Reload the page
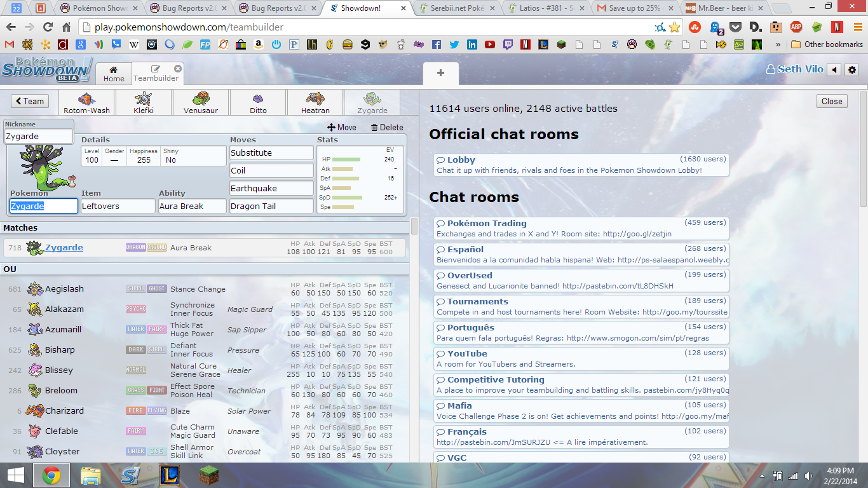 point(48,27)
